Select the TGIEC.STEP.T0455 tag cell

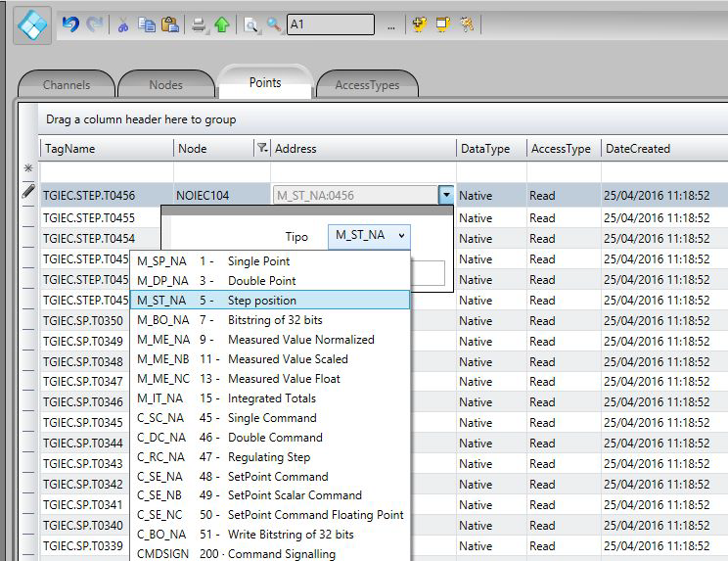pyautogui.click(x=100, y=217)
